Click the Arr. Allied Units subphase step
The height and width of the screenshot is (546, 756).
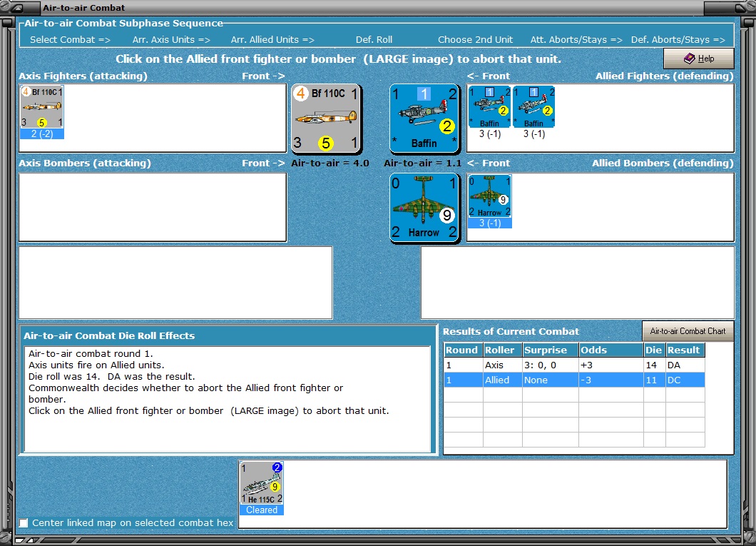[x=272, y=39]
